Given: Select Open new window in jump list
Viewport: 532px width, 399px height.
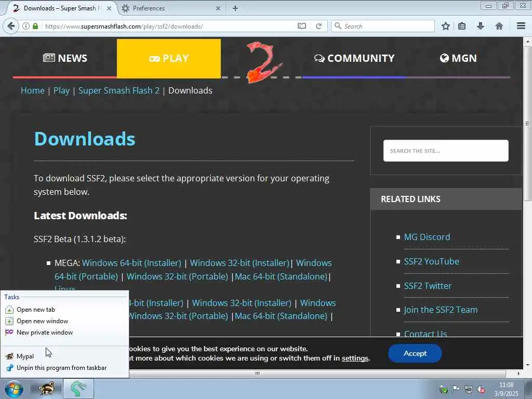Looking at the screenshot, I should click(64, 321).
